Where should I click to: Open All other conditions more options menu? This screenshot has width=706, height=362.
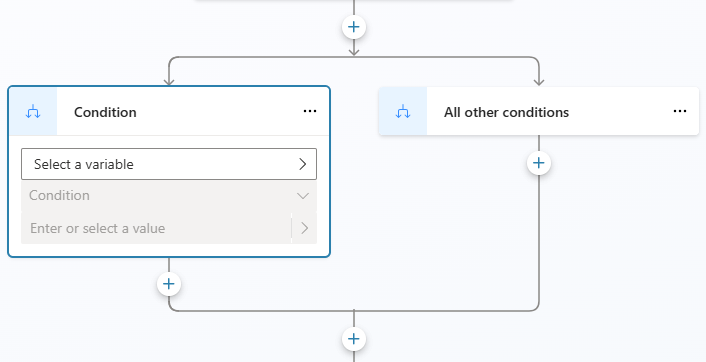pyautogui.click(x=680, y=111)
